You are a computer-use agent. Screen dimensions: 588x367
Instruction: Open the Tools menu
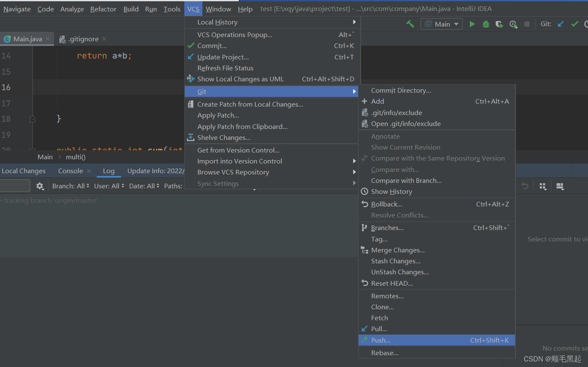coord(172,9)
